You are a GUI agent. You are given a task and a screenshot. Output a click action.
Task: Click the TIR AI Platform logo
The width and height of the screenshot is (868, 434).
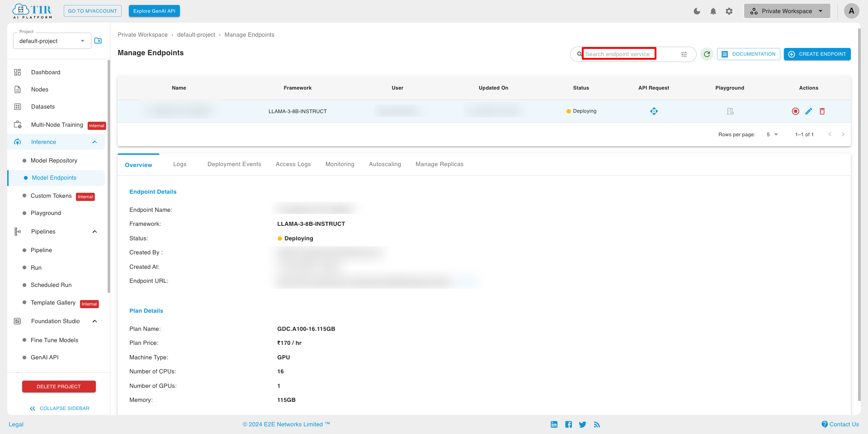click(32, 11)
